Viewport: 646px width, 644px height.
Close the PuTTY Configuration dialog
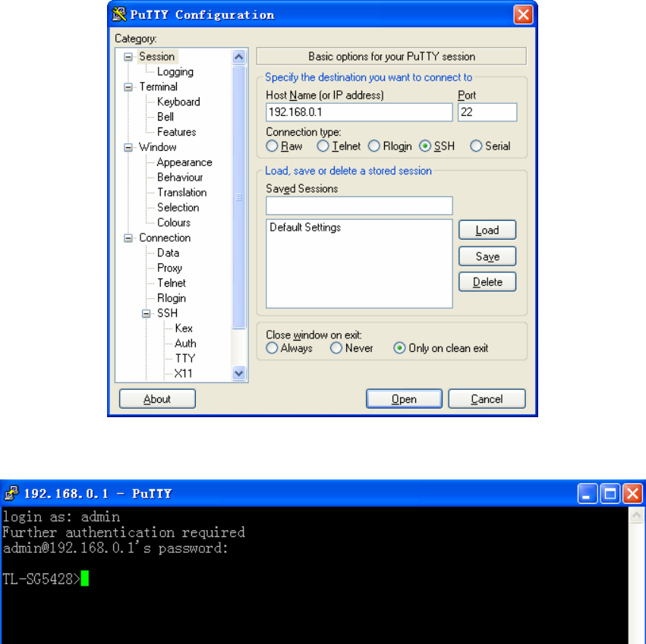coord(523,15)
